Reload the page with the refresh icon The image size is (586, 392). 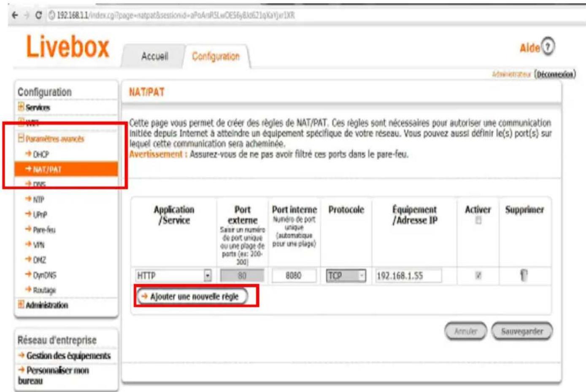tap(38, 15)
